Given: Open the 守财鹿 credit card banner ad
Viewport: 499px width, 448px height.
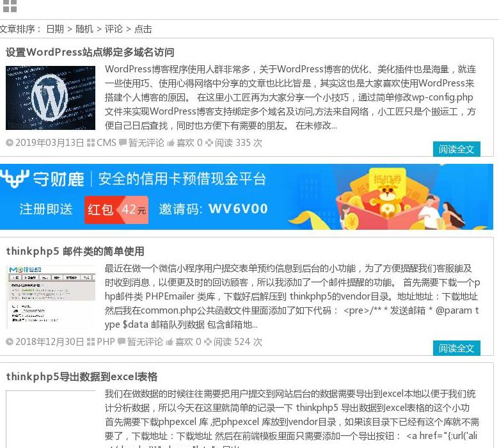Looking at the screenshot, I should [247, 196].
